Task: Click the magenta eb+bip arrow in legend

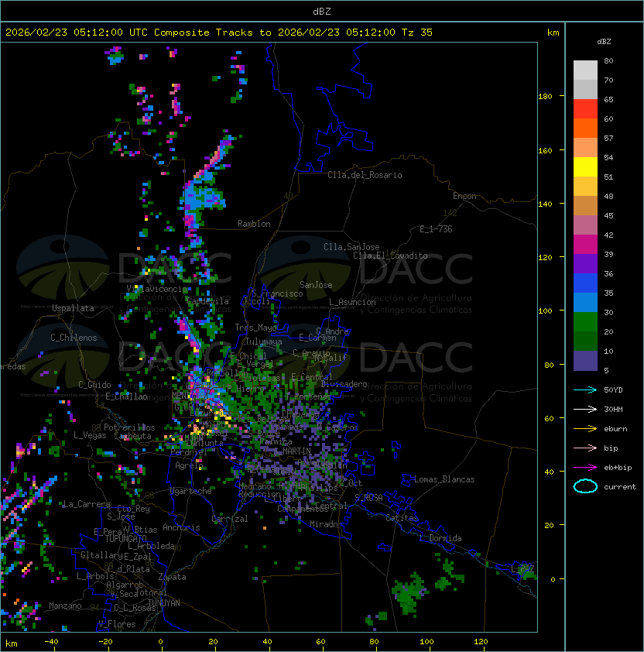Action: click(x=585, y=468)
